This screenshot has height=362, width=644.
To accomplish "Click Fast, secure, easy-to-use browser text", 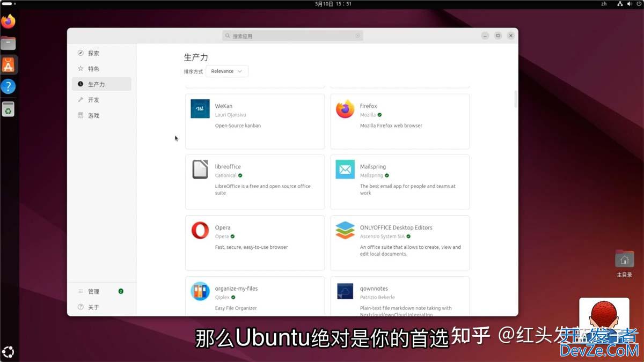I will (252, 247).
